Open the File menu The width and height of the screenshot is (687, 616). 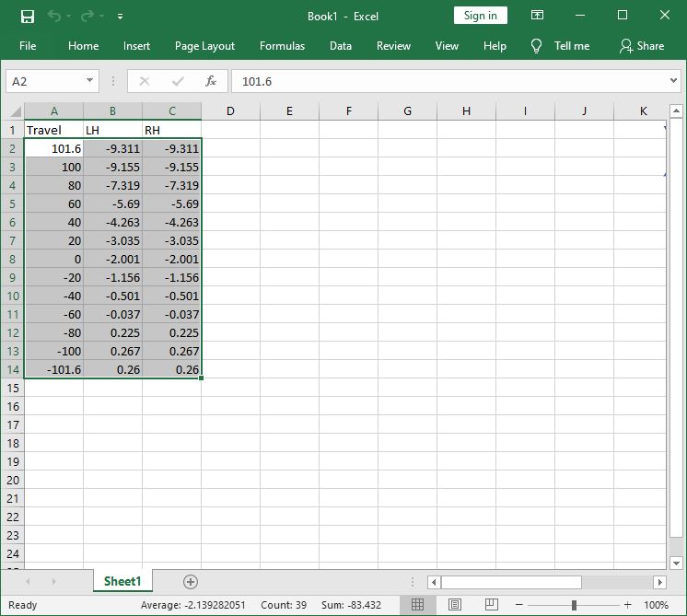point(28,46)
